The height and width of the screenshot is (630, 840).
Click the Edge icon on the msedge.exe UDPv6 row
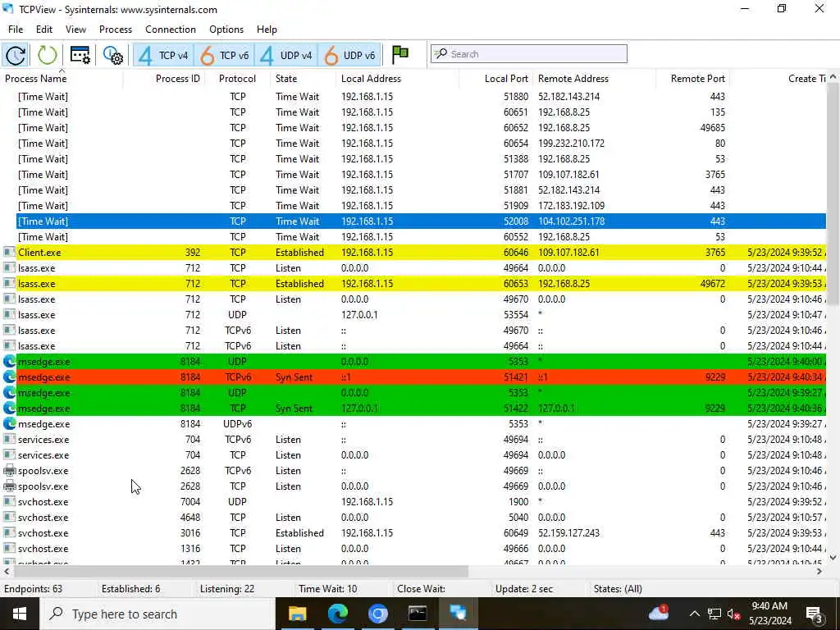coord(9,424)
